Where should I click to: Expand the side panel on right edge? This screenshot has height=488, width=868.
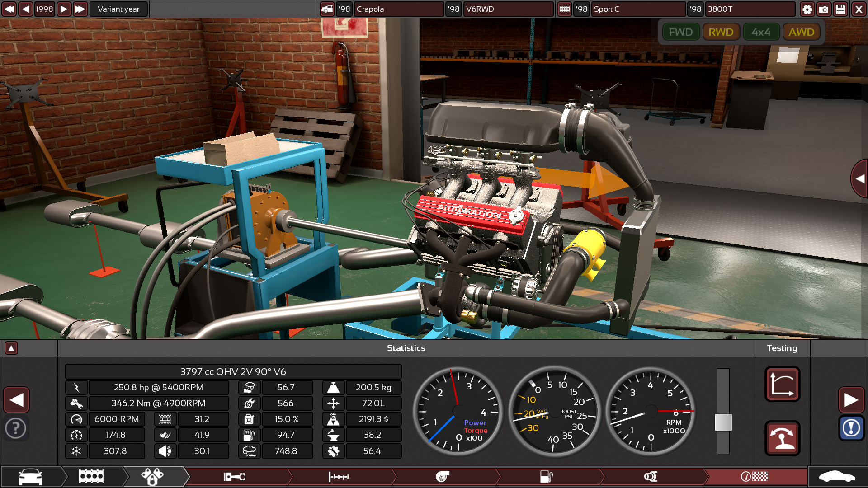859,178
